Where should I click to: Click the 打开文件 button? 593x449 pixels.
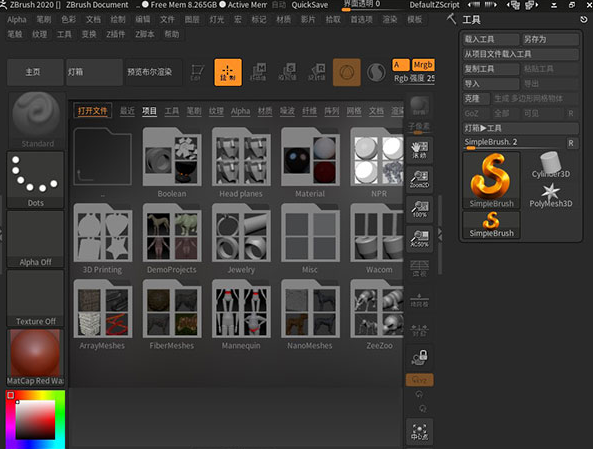[93, 111]
